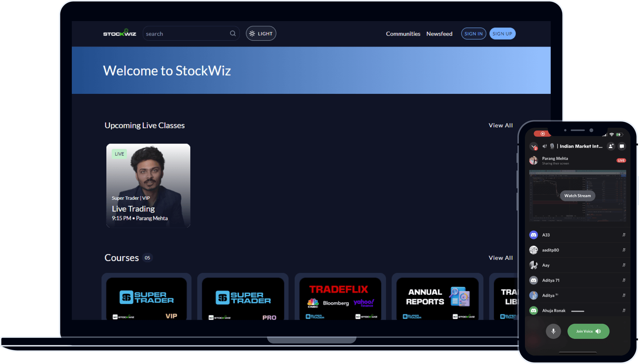This screenshot has width=639, height=364.
Task: Toggle mute status next to aaditp80
Action: coord(624,250)
